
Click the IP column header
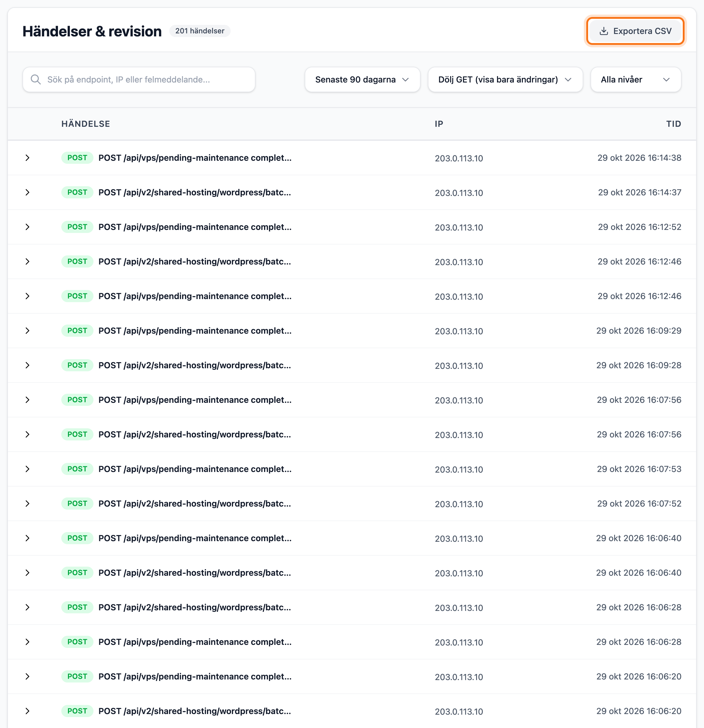[x=439, y=124]
